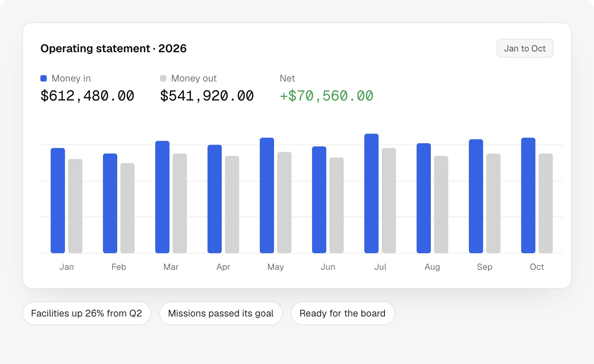Click the Aug month label on the axis
This screenshot has height=364, width=594.
(x=432, y=267)
